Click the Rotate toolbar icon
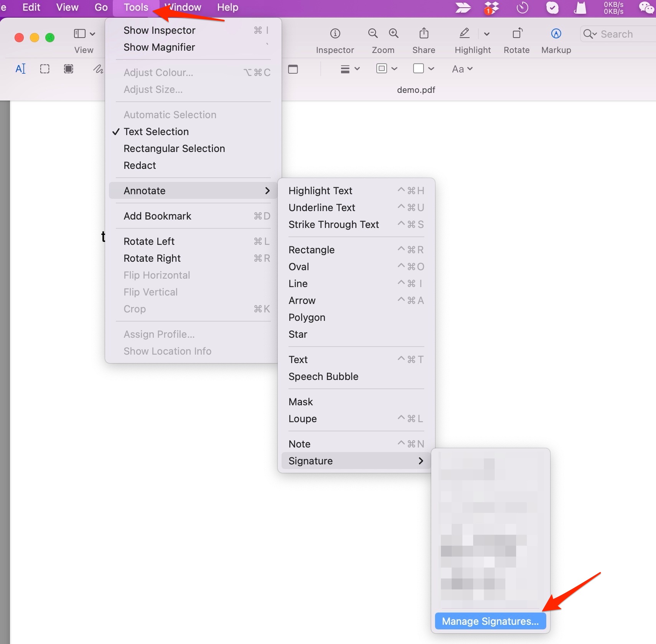This screenshot has height=644, width=656. (517, 34)
